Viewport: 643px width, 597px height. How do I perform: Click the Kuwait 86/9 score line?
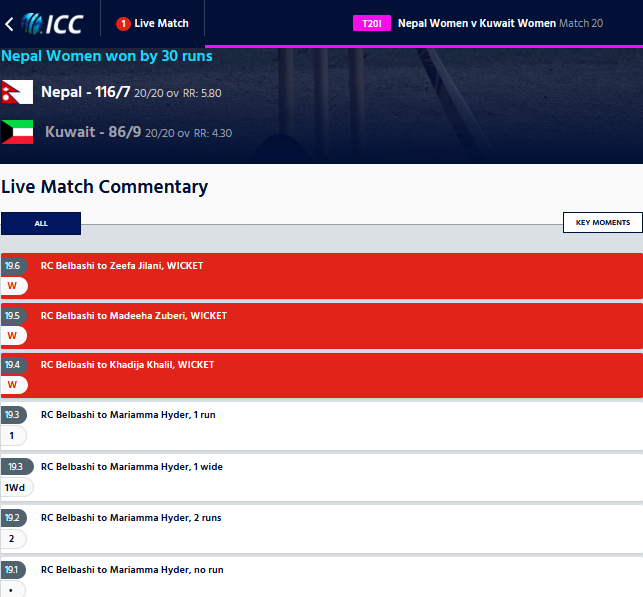click(139, 132)
